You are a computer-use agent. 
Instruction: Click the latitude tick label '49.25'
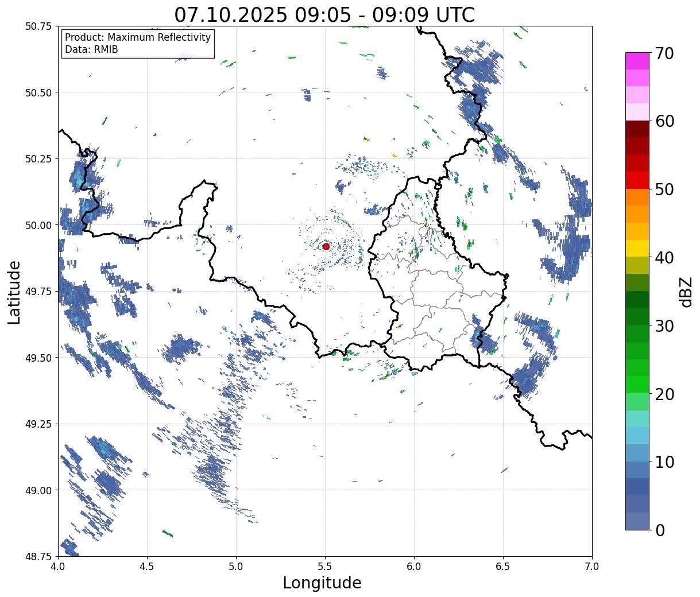coord(38,424)
